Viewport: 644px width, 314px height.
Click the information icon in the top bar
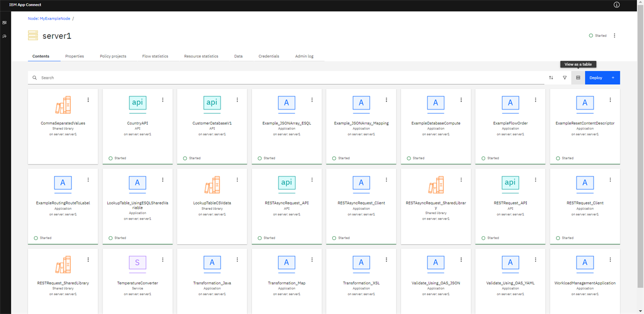(x=617, y=4)
